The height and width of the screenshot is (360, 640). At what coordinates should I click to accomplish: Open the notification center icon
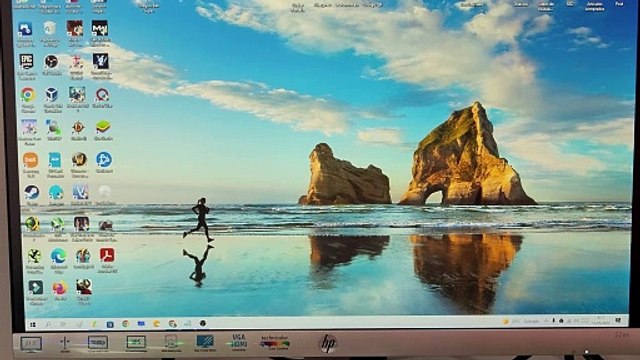pos(618,321)
